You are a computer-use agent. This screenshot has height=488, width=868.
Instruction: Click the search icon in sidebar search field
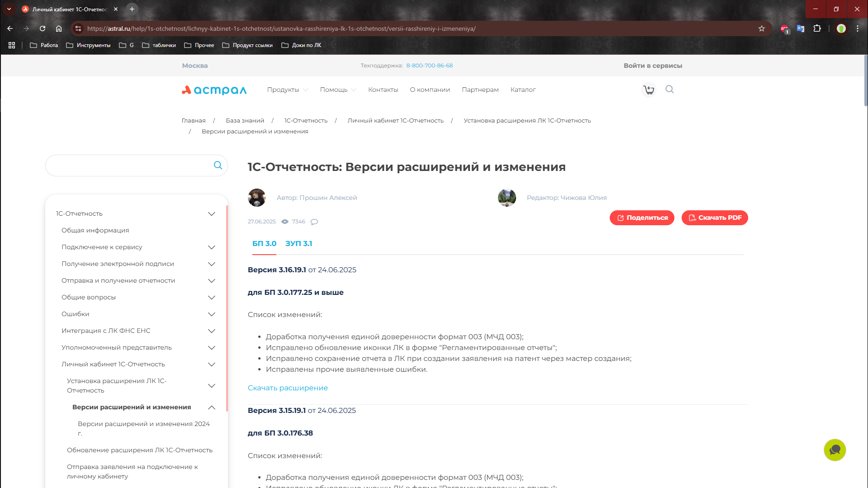pyautogui.click(x=218, y=165)
